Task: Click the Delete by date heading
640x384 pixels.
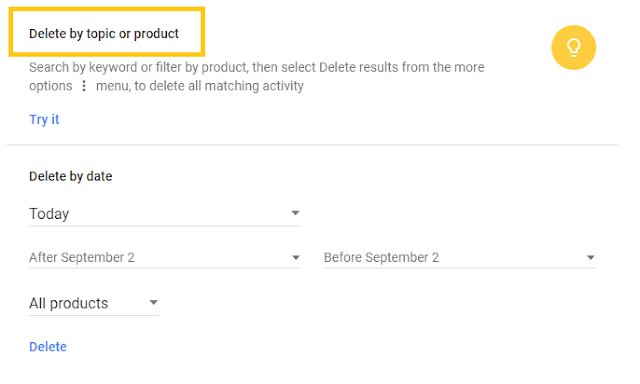Action: (x=71, y=176)
